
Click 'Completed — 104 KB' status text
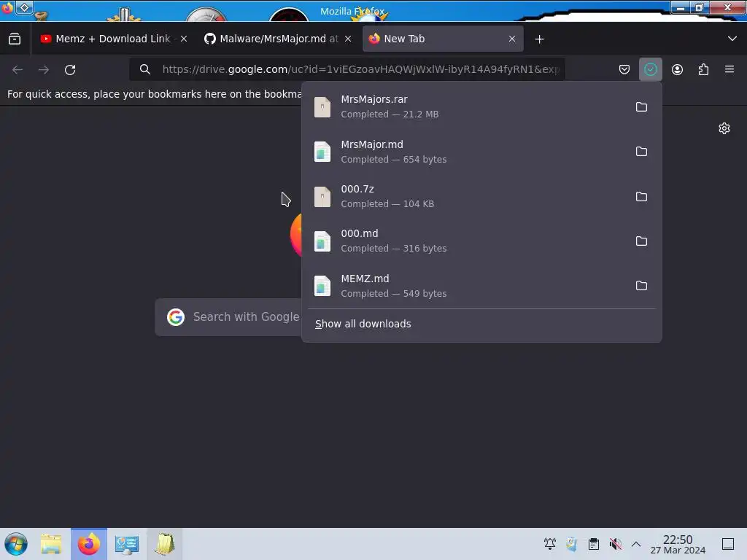tap(387, 204)
